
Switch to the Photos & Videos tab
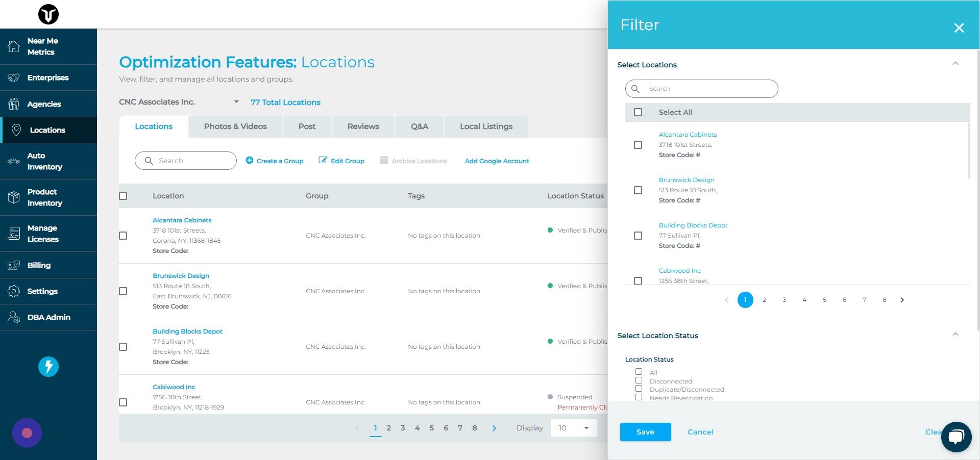(235, 126)
